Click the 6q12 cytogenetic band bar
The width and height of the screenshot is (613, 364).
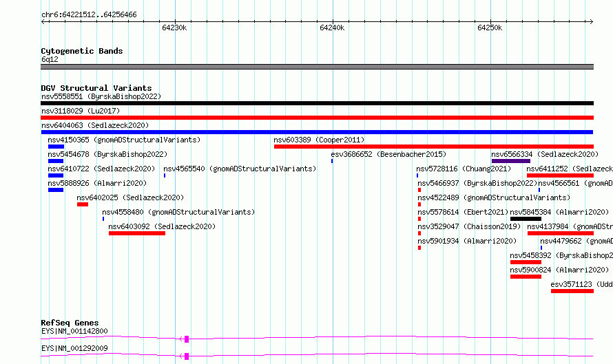click(x=317, y=67)
